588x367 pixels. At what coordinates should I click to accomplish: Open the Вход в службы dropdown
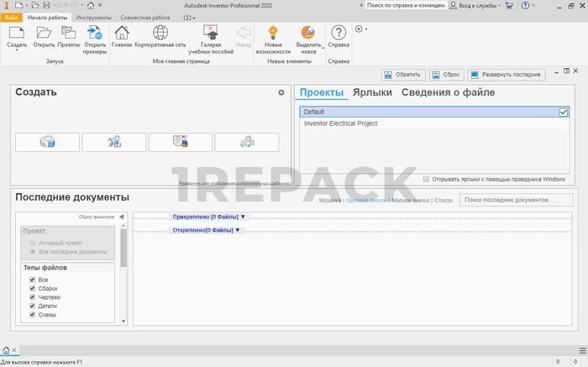[x=475, y=5]
